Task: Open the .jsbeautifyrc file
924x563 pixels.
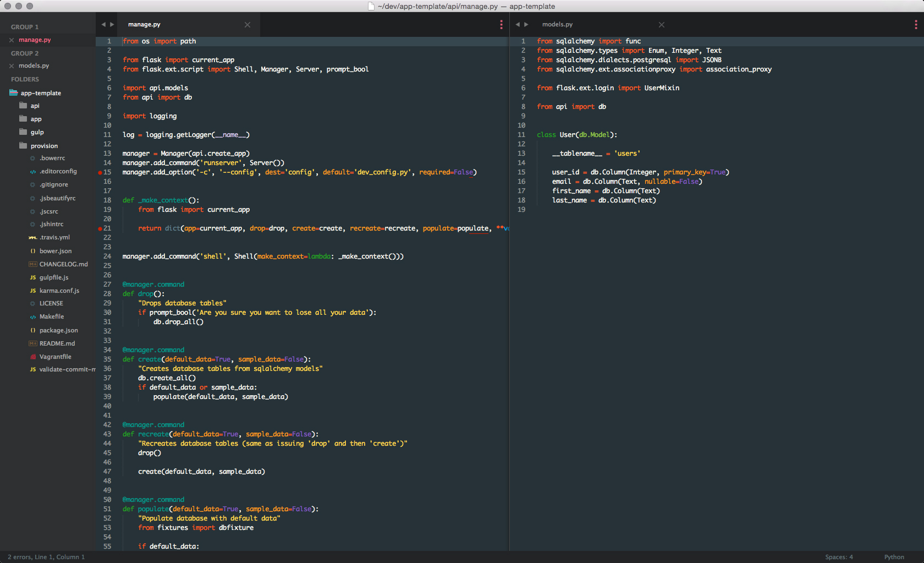Action: click(x=58, y=198)
